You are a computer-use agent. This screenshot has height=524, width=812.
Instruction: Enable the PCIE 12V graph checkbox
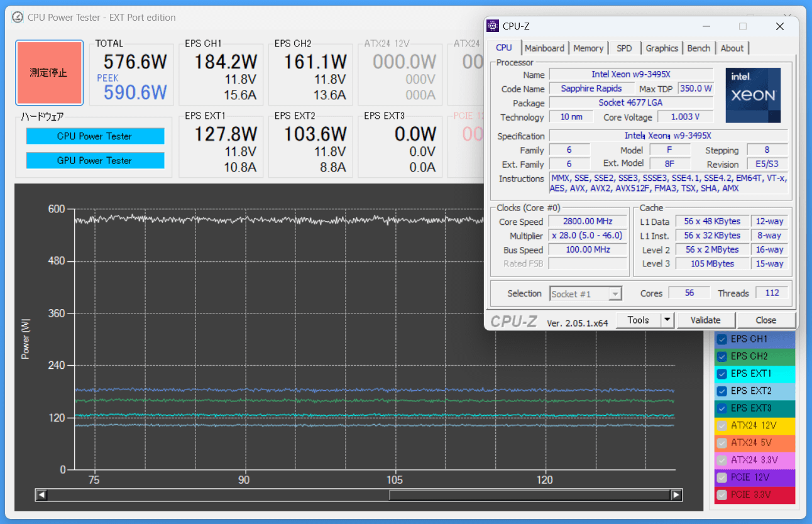[x=721, y=478]
